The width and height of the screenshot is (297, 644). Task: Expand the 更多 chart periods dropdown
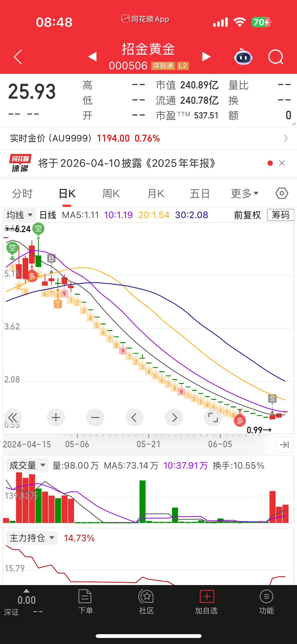[x=245, y=194]
